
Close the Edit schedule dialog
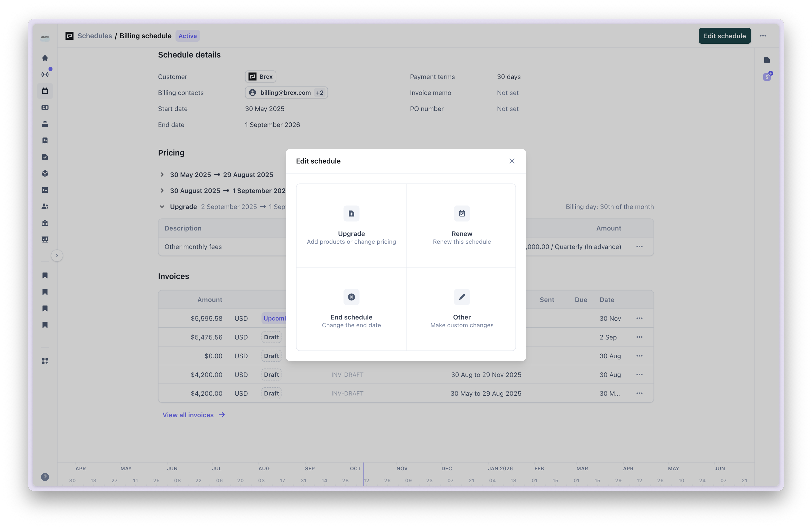[512, 161]
